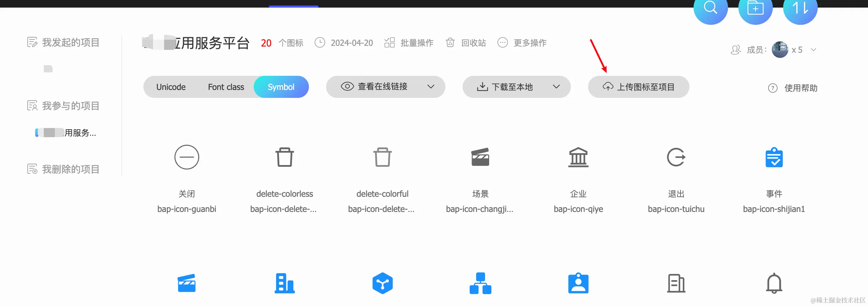Click the sort arrows circle button
This screenshot has width=868, height=306.
[x=800, y=8]
